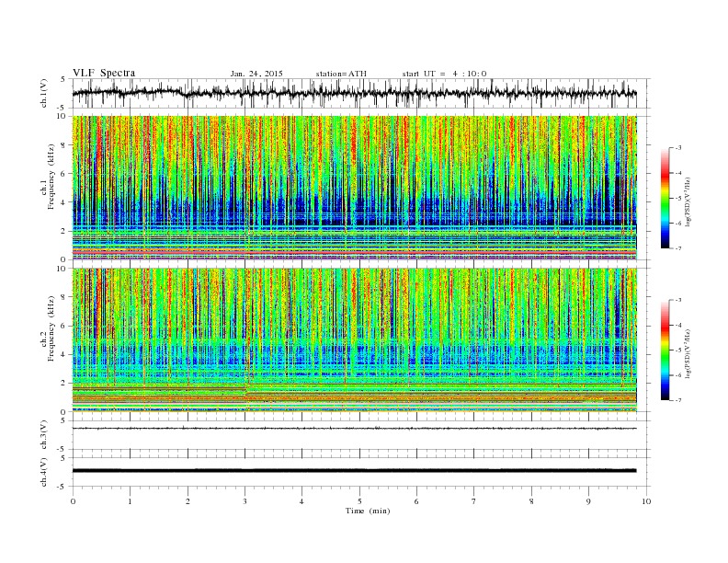This screenshot has width=728, height=563.
Task: Click the "start UT = 4:10:0" text
Action: (x=444, y=74)
